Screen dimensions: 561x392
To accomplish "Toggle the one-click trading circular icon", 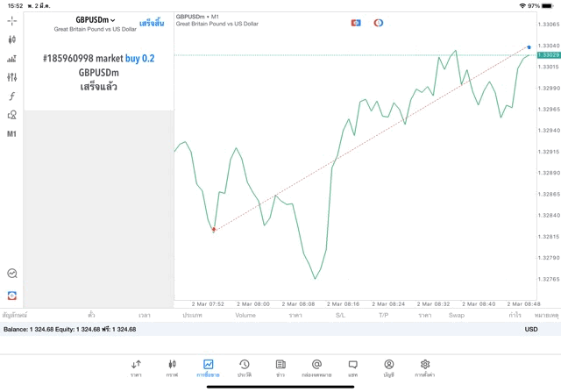I will 378,23.
